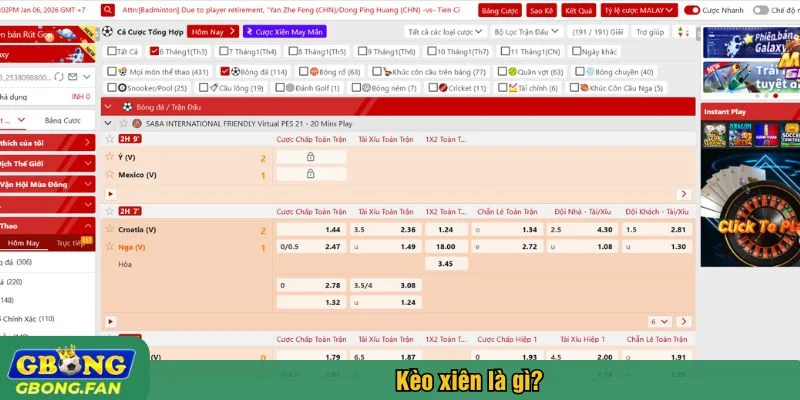Open the Galaxy promotional banner
Screen dimensions: 800x400
pos(751,42)
